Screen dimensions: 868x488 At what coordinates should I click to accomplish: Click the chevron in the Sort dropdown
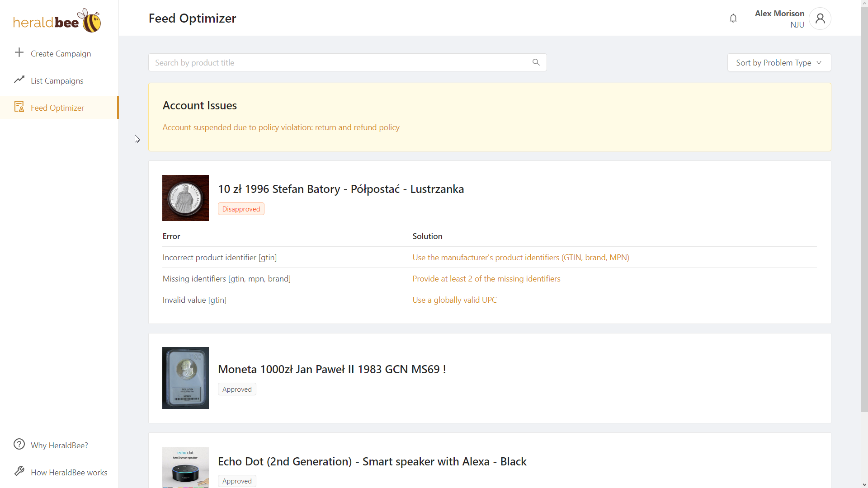(x=819, y=63)
